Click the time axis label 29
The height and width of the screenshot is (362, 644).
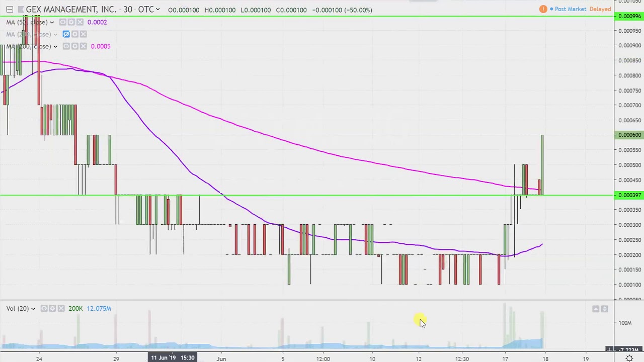coord(116,358)
